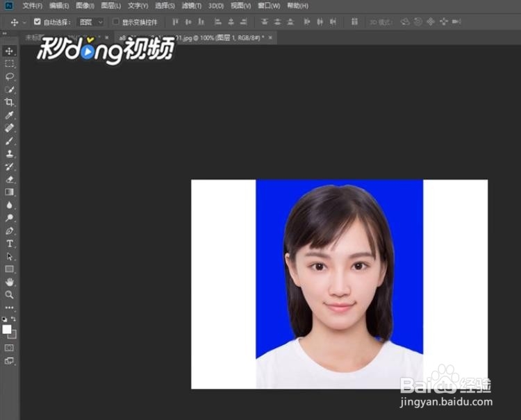Click the background color swatch
521x420 pixels.
tap(13, 335)
